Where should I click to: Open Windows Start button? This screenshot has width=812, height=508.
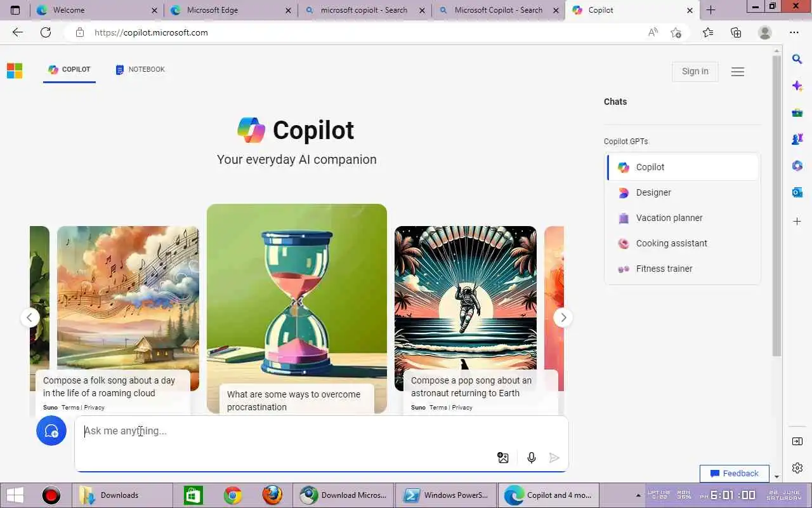(x=15, y=495)
